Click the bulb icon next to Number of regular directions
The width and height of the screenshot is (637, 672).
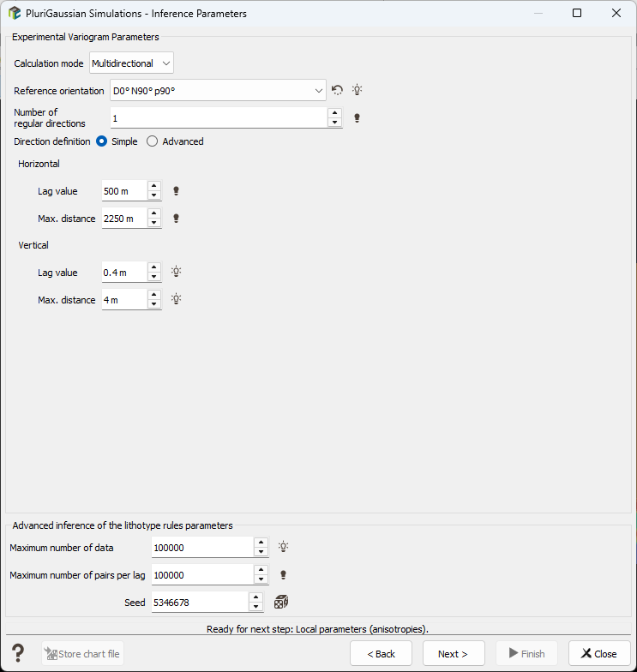(357, 118)
